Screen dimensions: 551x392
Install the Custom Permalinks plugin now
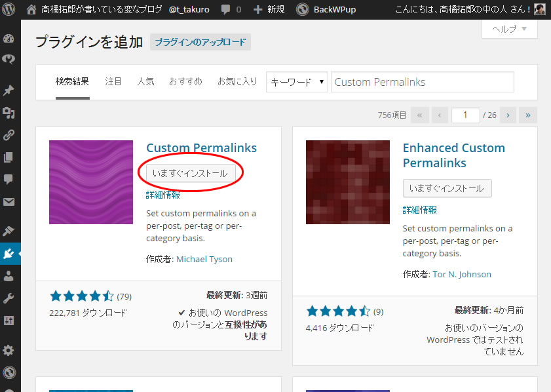click(190, 173)
